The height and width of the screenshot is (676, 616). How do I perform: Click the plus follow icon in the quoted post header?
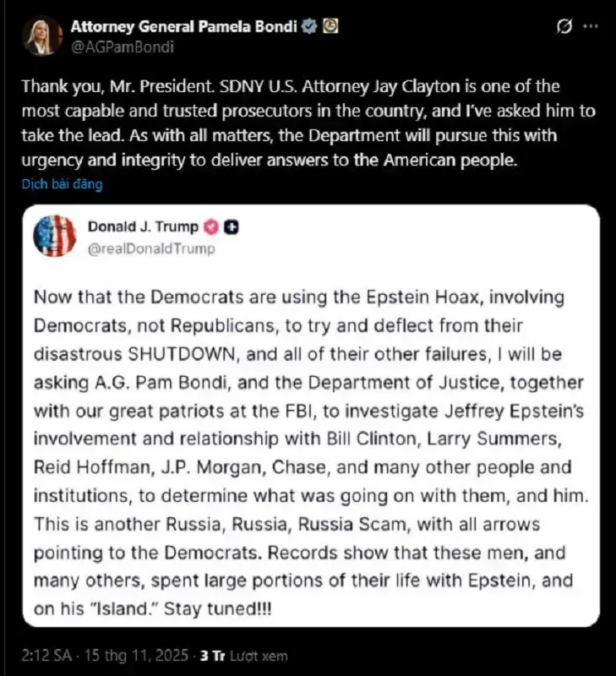(x=229, y=226)
